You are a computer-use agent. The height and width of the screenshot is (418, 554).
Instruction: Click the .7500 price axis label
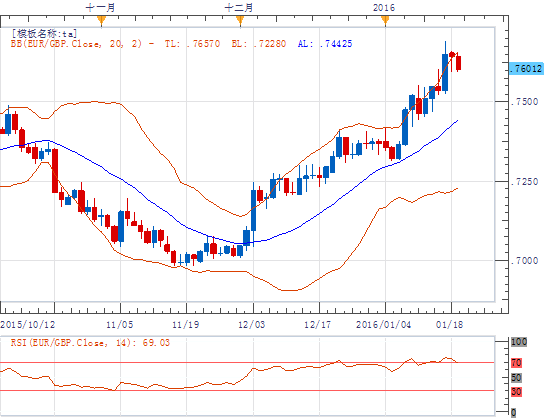pyautogui.click(x=525, y=102)
